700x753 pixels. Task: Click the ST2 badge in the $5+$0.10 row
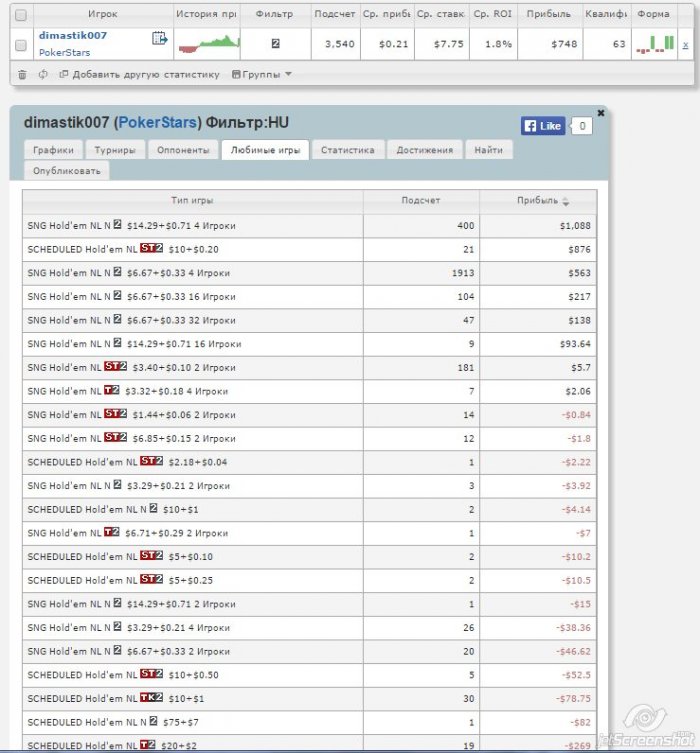point(151,555)
